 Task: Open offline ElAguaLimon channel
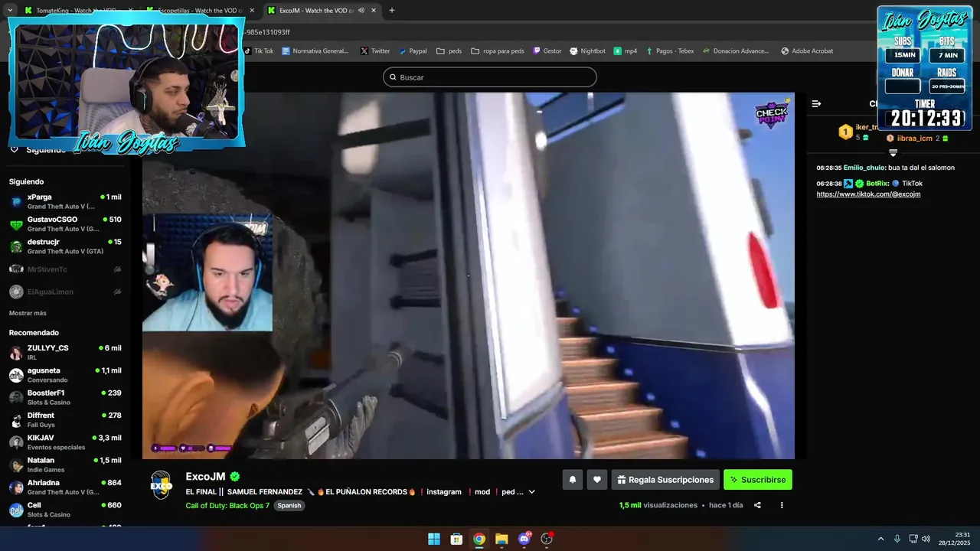[65, 292]
